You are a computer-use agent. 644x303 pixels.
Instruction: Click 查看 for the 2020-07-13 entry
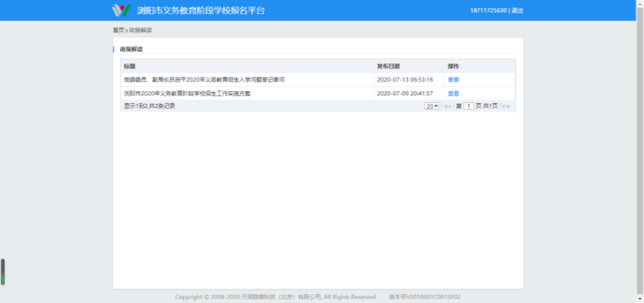tap(453, 80)
